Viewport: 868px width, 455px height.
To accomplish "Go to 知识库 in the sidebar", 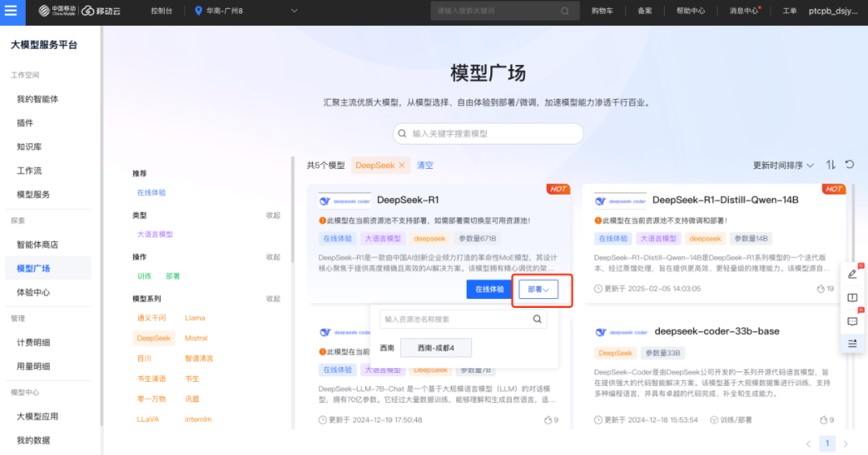I will click(x=29, y=146).
